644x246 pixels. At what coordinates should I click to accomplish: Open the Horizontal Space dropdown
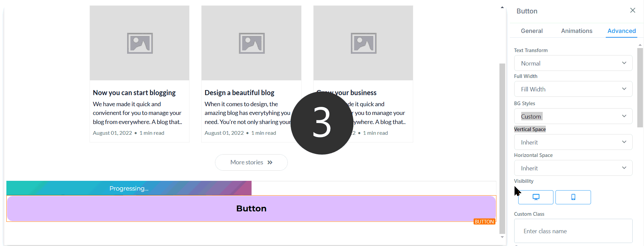573,168
